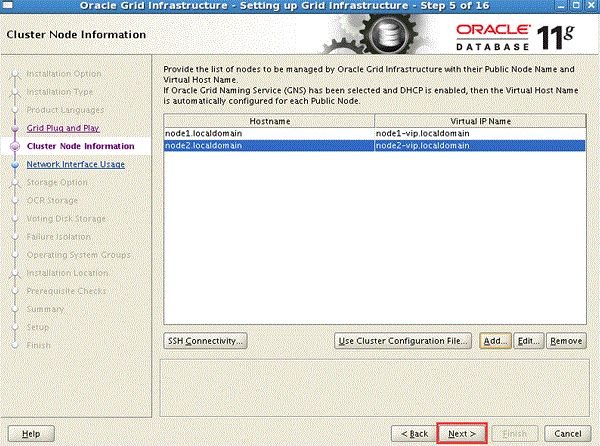Cancel the Grid Infrastructure installer
Viewport: 600px width, 446px height.
click(567, 433)
